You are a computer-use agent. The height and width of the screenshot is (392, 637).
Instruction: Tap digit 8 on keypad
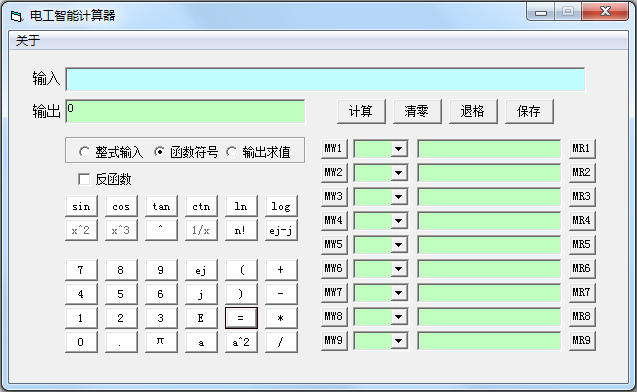click(121, 270)
